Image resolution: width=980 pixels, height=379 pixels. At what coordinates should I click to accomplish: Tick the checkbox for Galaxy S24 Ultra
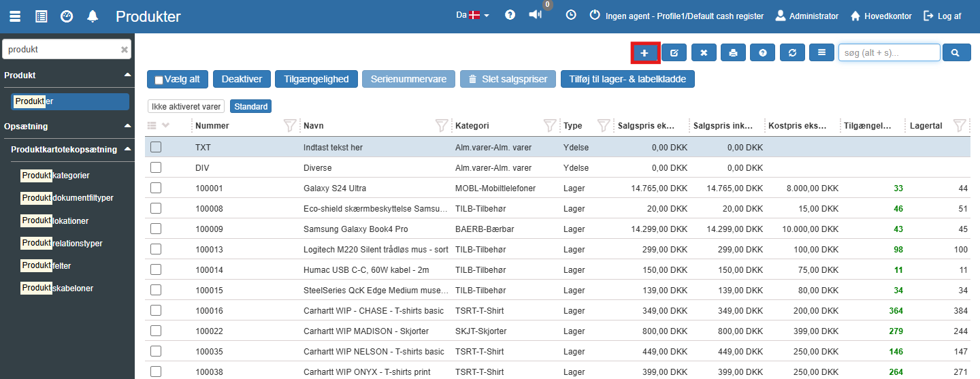pos(156,188)
